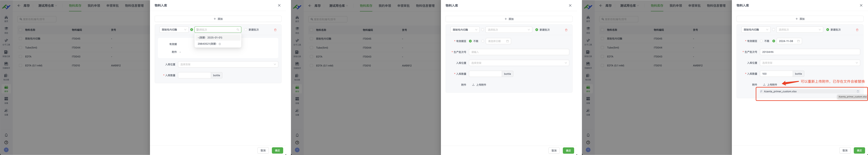Click red trash icon beside the unselected 新建批次 radio
This screenshot has width=868, height=155.
275,30
